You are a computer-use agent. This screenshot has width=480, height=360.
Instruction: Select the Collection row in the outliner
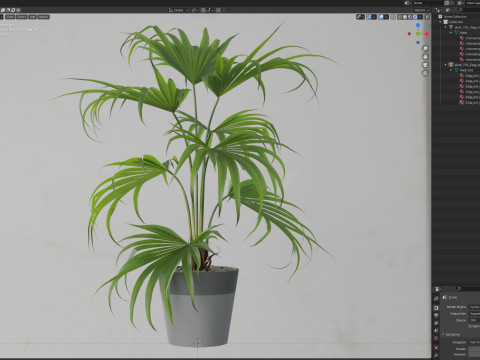point(456,22)
